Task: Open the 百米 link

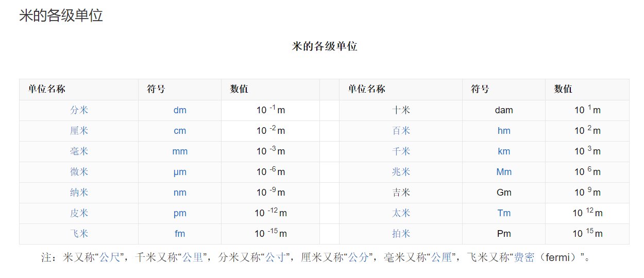Action: (x=401, y=131)
